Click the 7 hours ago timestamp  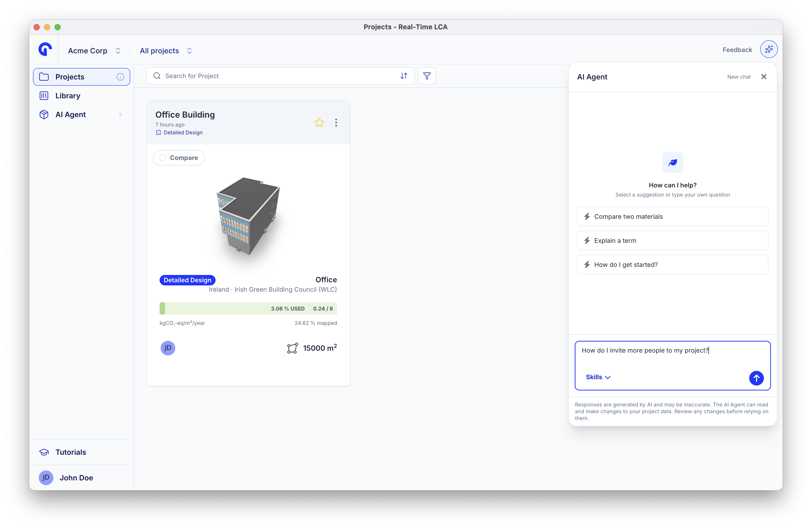pyautogui.click(x=170, y=125)
